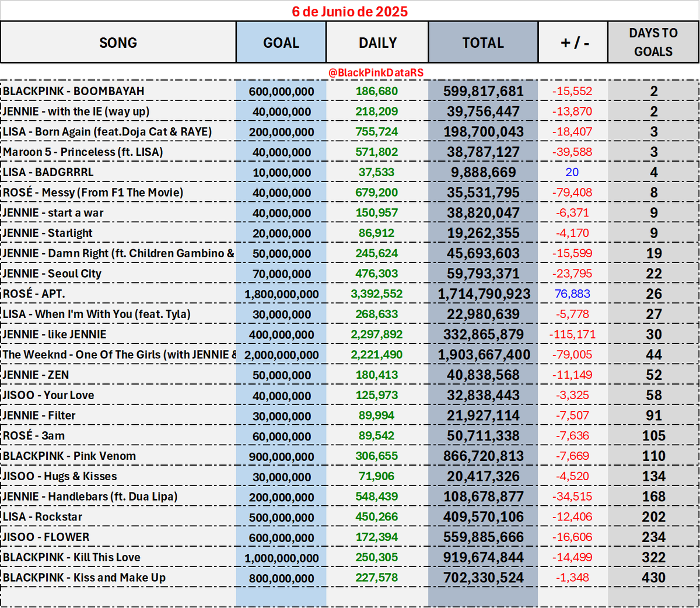This screenshot has width=700, height=608.
Task: Click change value -79,408
Action: pos(572,193)
